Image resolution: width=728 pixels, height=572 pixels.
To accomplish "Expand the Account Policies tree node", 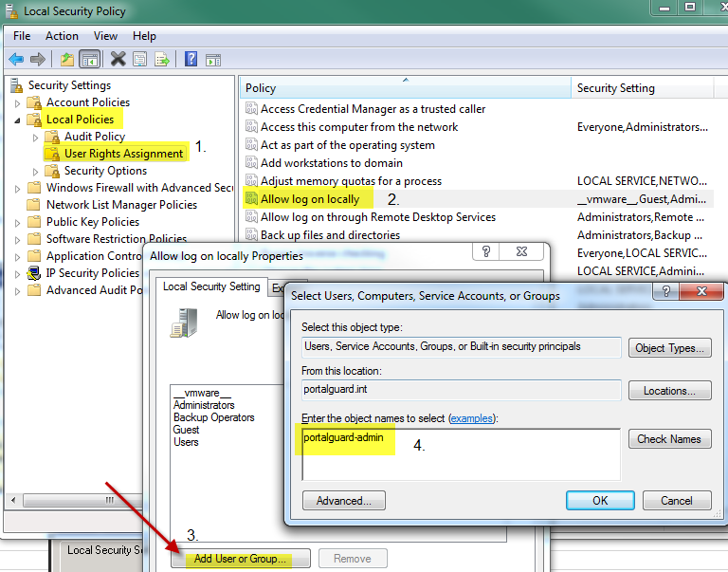I will (18, 103).
